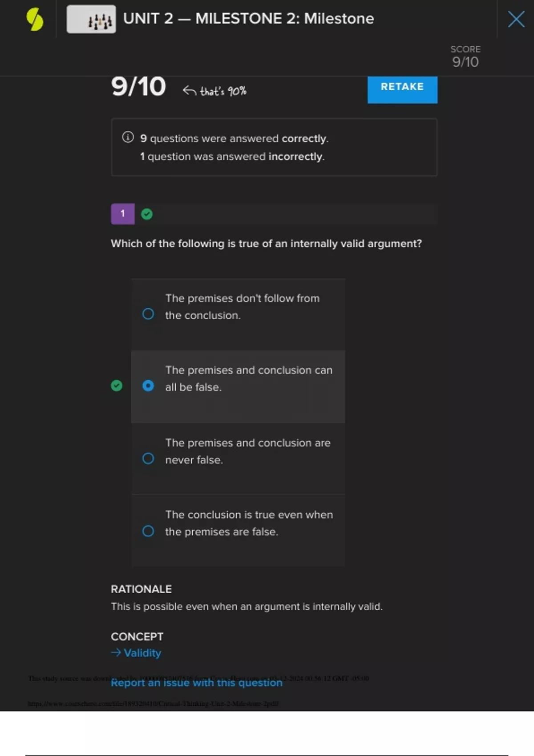Close the milestone with the X icon
This screenshot has height=756, width=534.
516,19
